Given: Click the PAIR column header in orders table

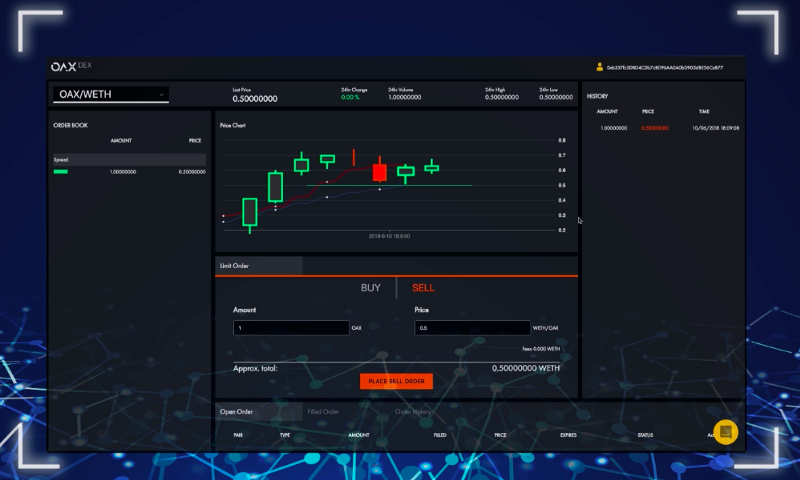Looking at the screenshot, I should coord(238,435).
